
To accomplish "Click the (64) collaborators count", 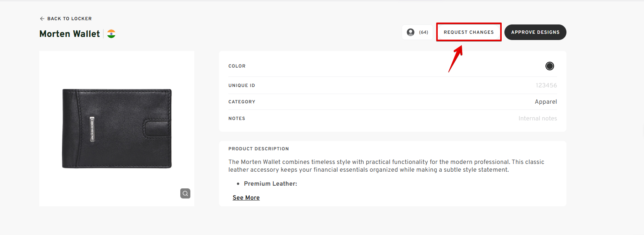I will pyautogui.click(x=423, y=32).
